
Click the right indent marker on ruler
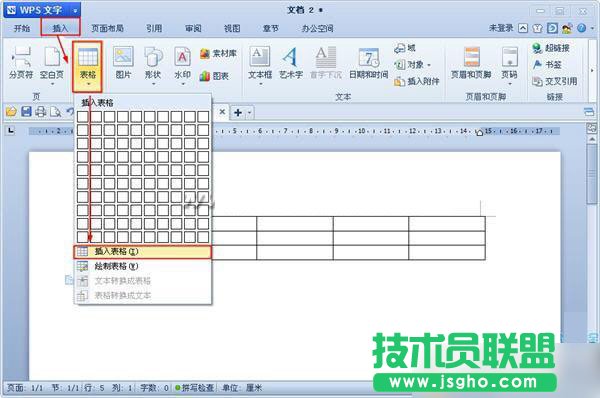point(479,132)
